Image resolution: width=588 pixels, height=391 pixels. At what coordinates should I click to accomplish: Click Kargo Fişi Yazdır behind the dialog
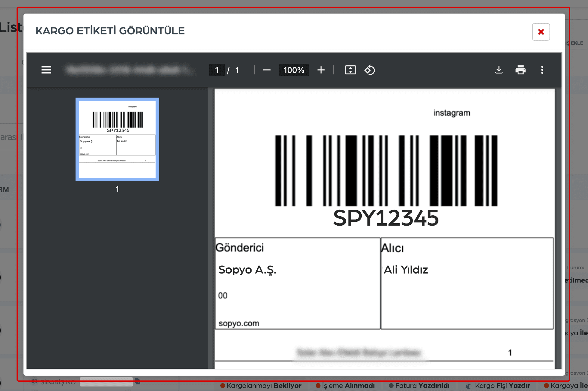(x=498, y=386)
